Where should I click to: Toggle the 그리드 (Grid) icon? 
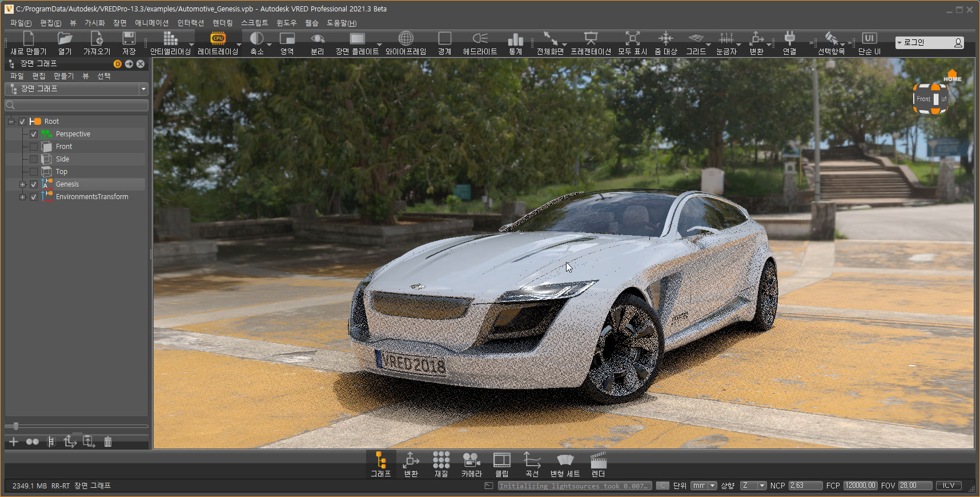(696, 38)
